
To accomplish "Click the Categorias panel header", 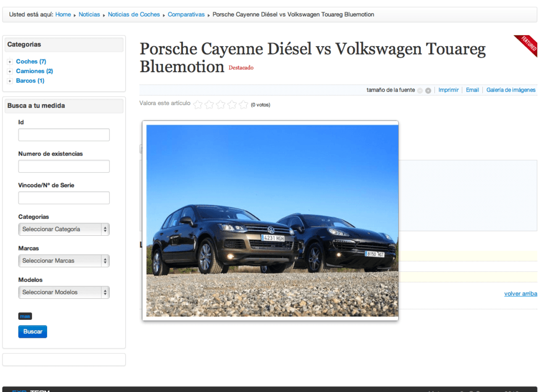I will coord(64,45).
